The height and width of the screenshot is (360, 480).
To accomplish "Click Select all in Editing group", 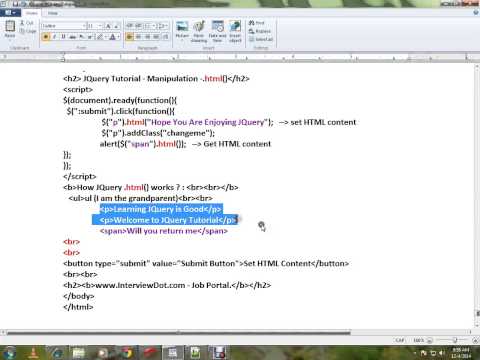I will click(261, 39).
